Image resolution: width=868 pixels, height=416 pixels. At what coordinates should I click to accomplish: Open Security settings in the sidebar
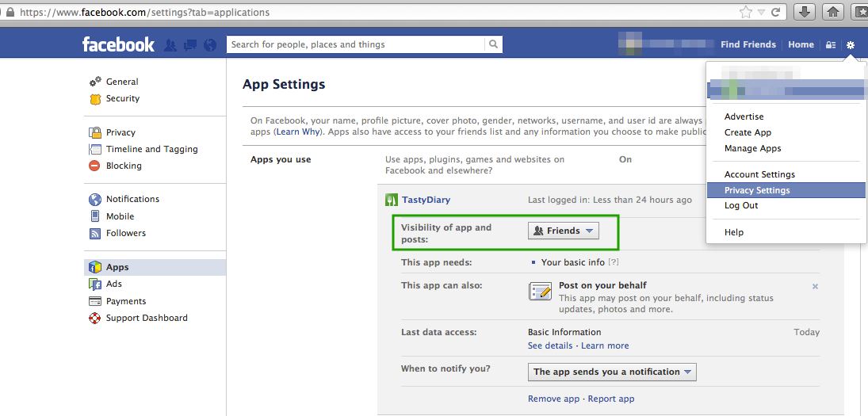123,99
